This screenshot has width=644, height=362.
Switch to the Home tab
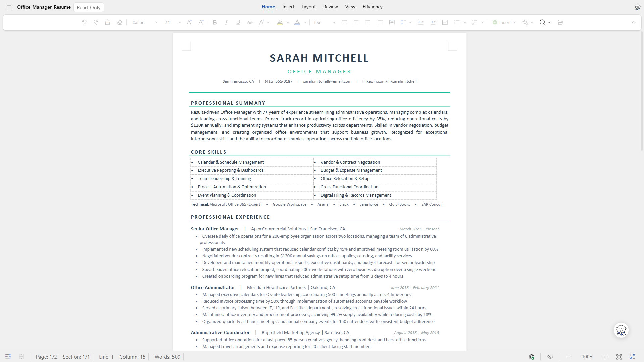point(268,7)
